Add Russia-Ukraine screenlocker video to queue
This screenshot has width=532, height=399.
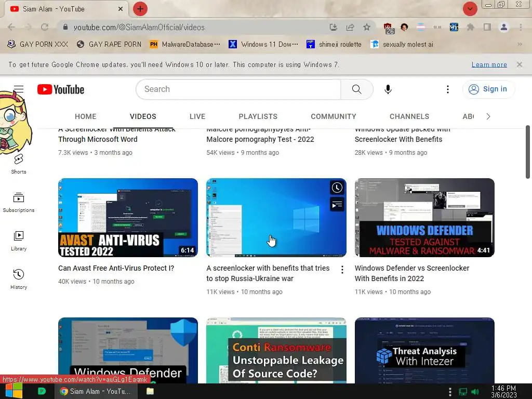pyautogui.click(x=337, y=205)
